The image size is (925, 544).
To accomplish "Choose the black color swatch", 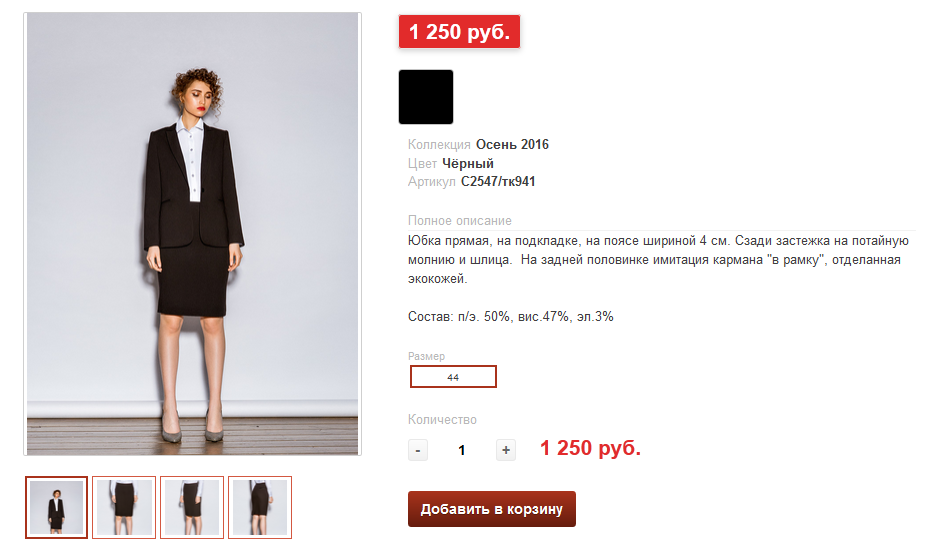I will [x=426, y=97].
